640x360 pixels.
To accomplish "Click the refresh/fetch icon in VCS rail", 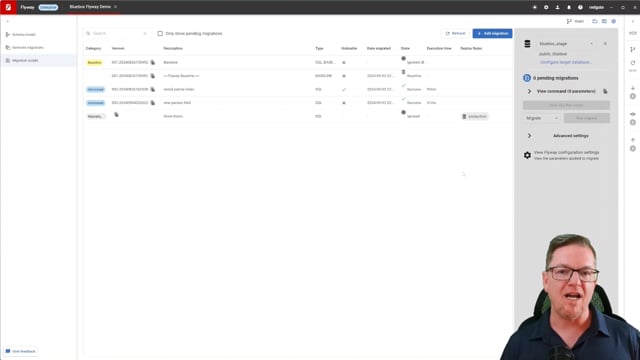I will coord(633,63).
